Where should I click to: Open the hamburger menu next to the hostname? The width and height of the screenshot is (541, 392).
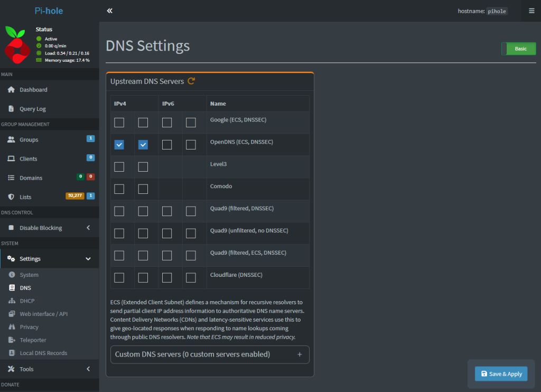(531, 11)
